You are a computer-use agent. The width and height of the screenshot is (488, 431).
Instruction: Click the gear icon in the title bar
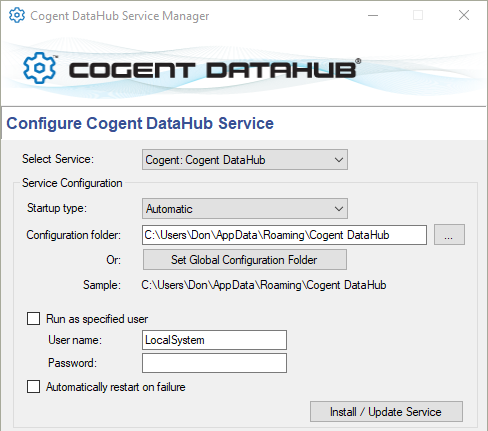click(x=17, y=15)
